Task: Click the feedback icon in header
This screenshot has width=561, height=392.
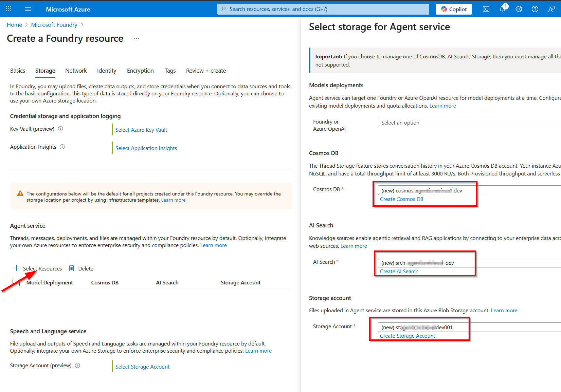Action: pyautogui.click(x=551, y=9)
